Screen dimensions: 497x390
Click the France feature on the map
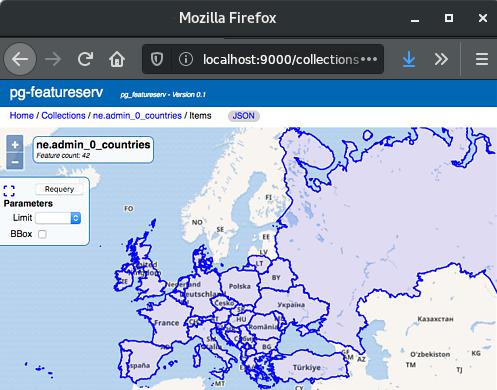pyautogui.click(x=167, y=323)
